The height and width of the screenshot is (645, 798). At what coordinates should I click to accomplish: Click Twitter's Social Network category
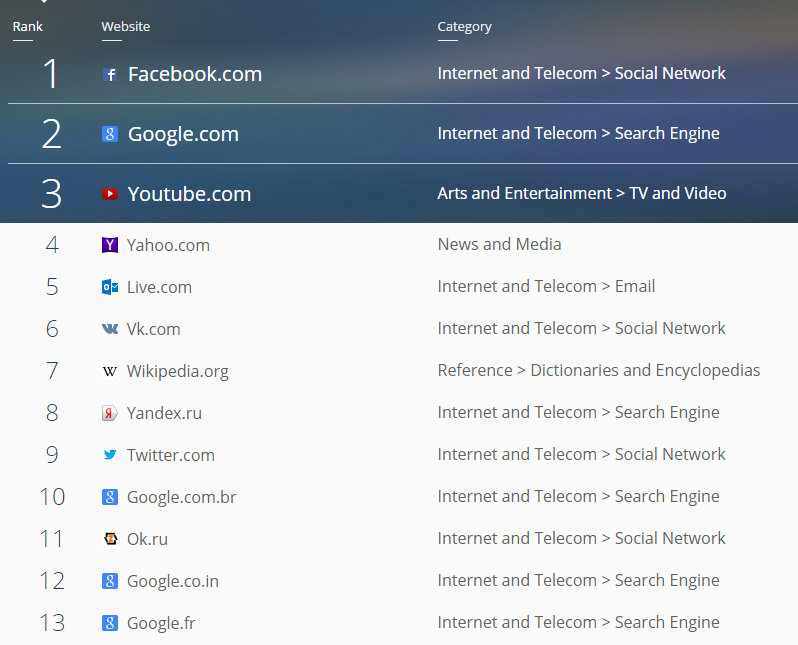coord(582,454)
